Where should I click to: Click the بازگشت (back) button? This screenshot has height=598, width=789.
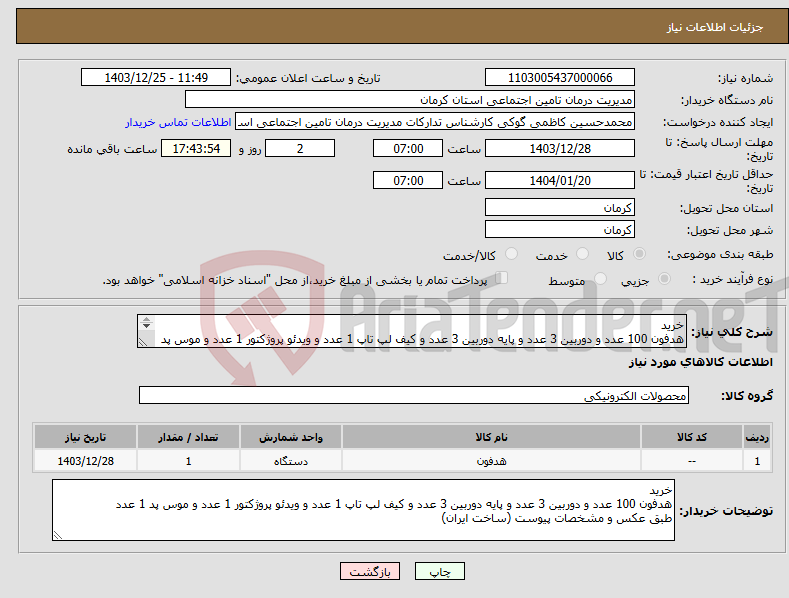pyautogui.click(x=370, y=571)
